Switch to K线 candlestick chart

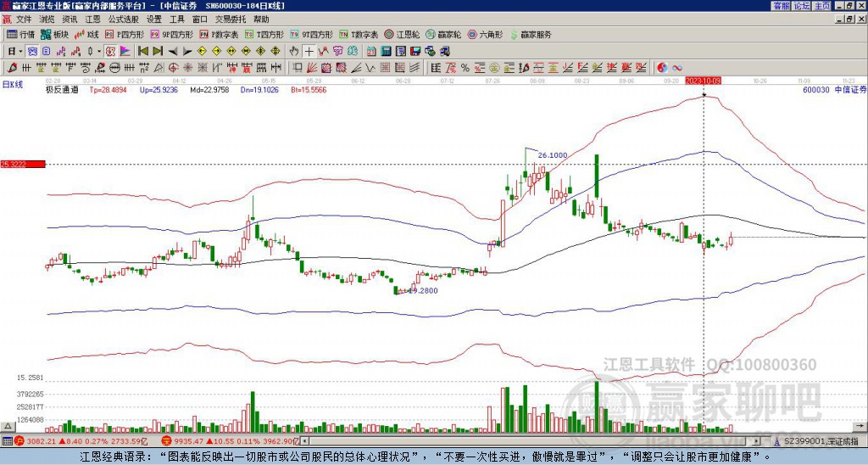87,34
